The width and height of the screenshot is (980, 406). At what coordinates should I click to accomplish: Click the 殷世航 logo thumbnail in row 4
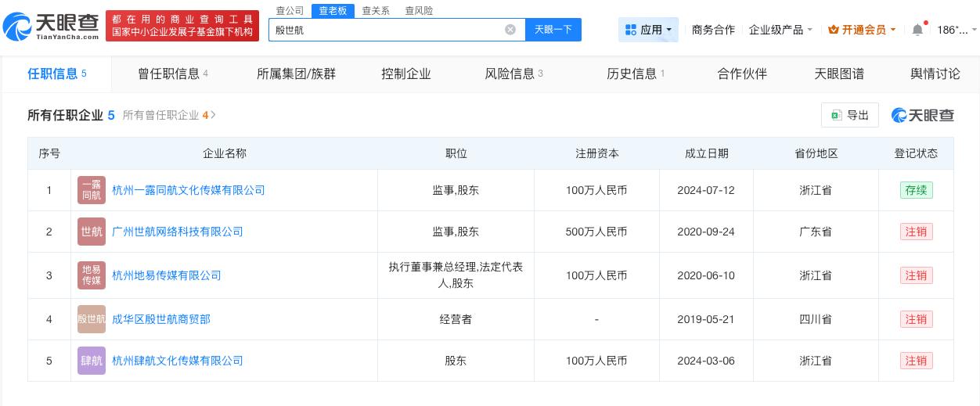pos(92,319)
